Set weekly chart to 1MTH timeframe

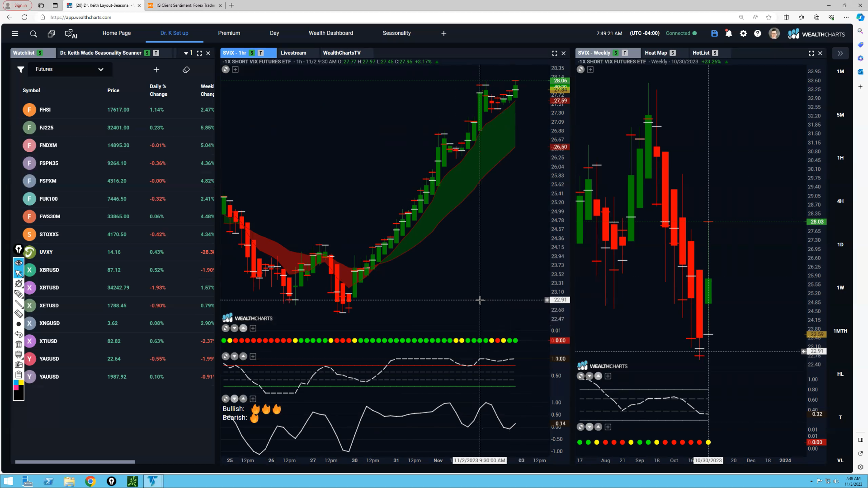click(840, 331)
